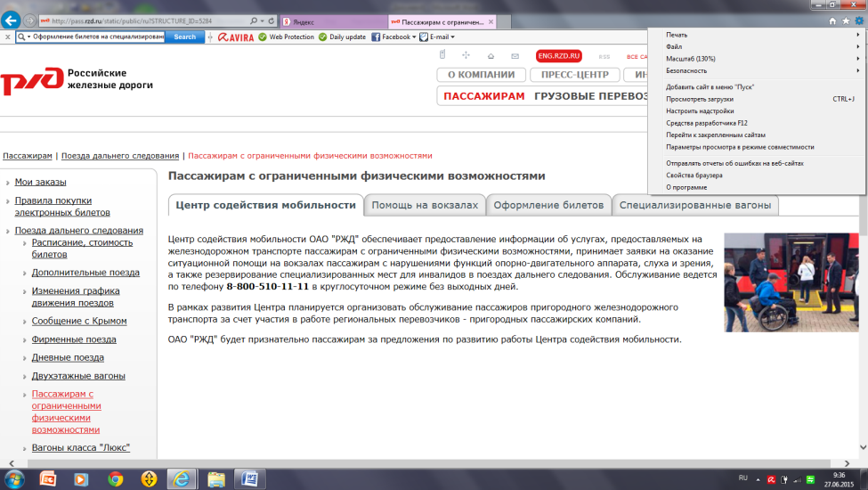Click the mobile version icon

(x=442, y=54)
